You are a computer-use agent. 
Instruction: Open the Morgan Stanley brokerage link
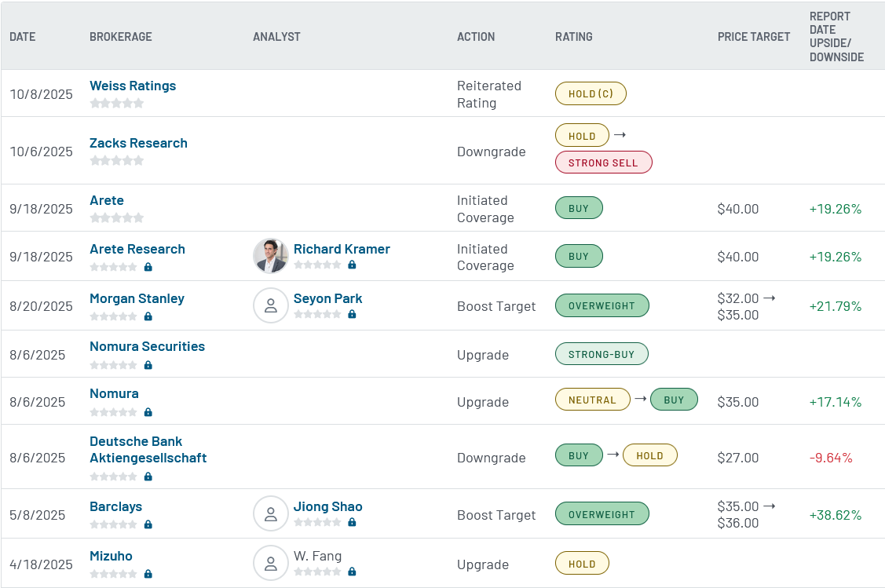[x=137, y=298]
